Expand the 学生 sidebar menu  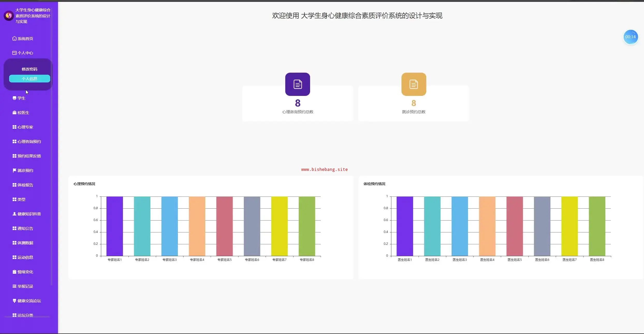[x=21, y=98]
